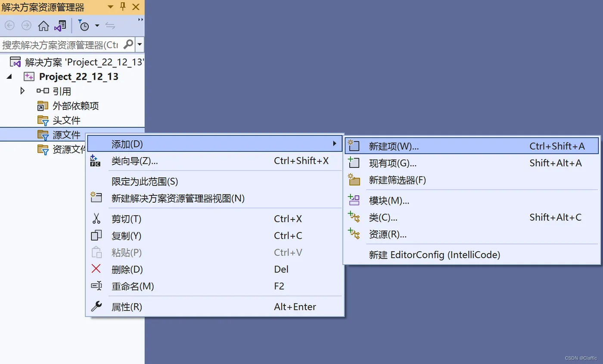
Task: Open the panel window position dropdown arrow
Action: pos(110,7)
